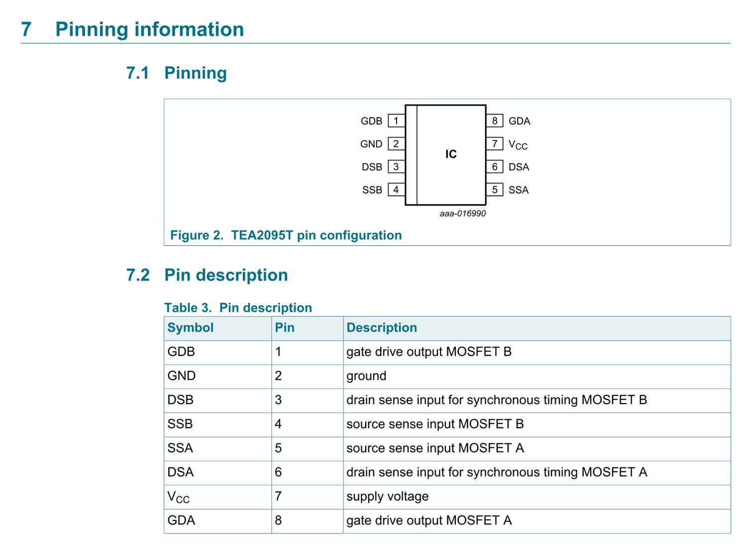
Task: Click the 'ground' description cell
Action: coord(366,376)
